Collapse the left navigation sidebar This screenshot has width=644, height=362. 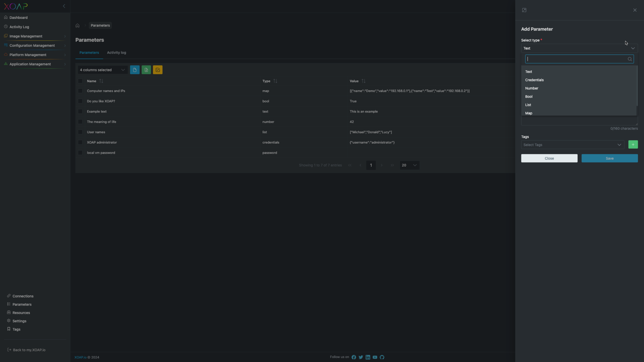tap(64, 6)
